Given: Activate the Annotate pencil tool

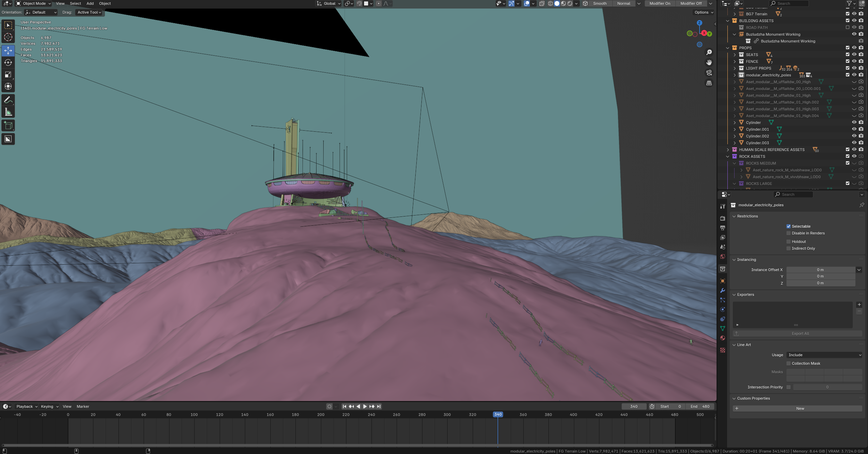Looking at the screenshot, I should coord(8,100).
